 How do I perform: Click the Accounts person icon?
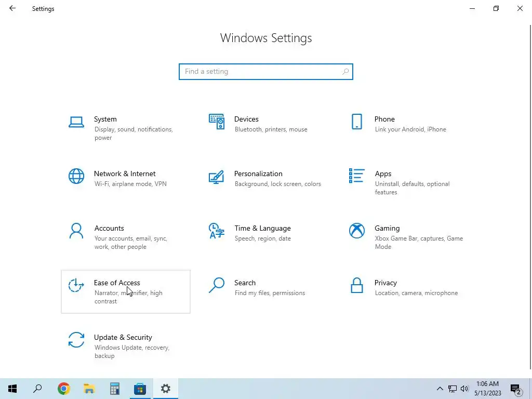pos(76,231)
